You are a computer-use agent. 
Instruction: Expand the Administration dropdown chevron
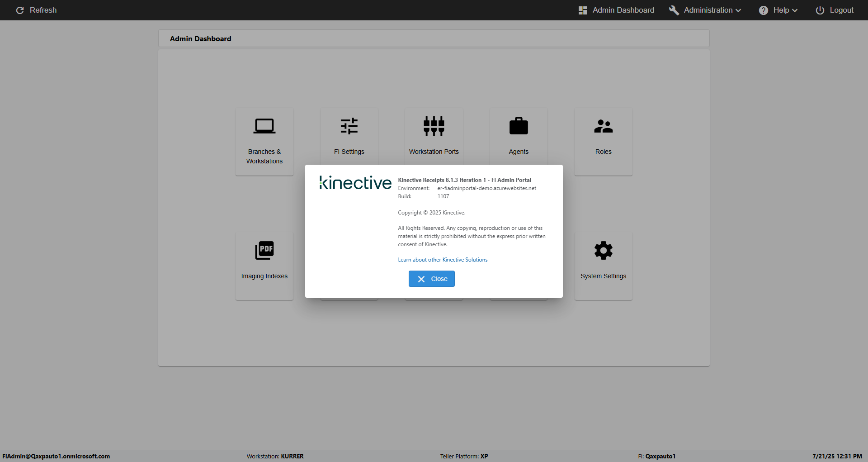(738, 10)
